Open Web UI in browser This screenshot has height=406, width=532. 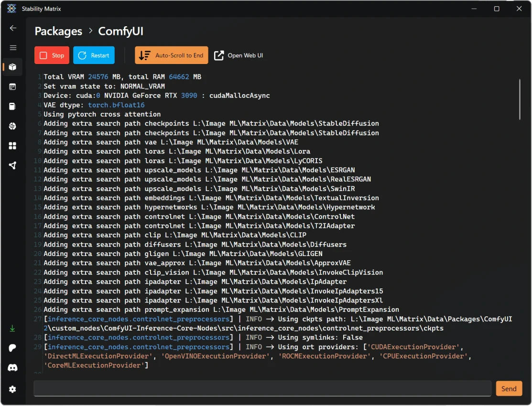[x=239, y=55]
